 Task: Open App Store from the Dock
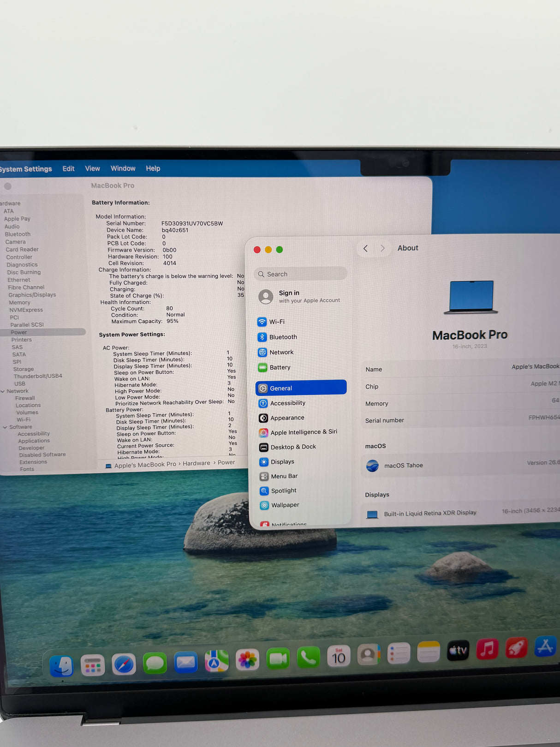pos(545,646)
